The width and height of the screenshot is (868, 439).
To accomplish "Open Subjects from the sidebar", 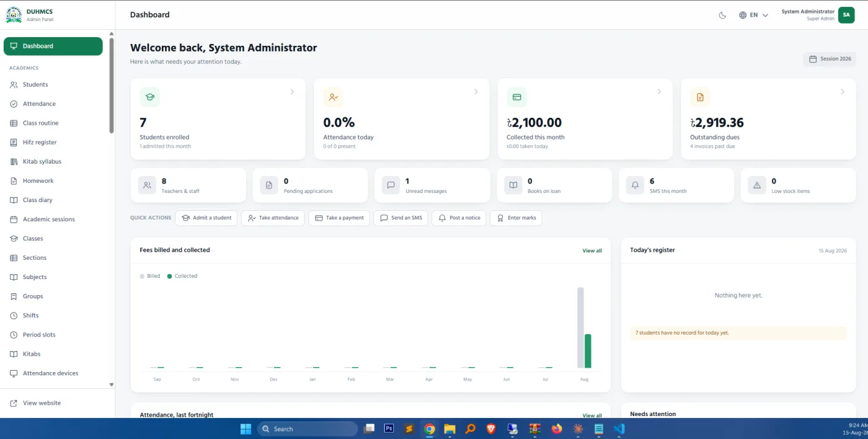I will [53, 277].
